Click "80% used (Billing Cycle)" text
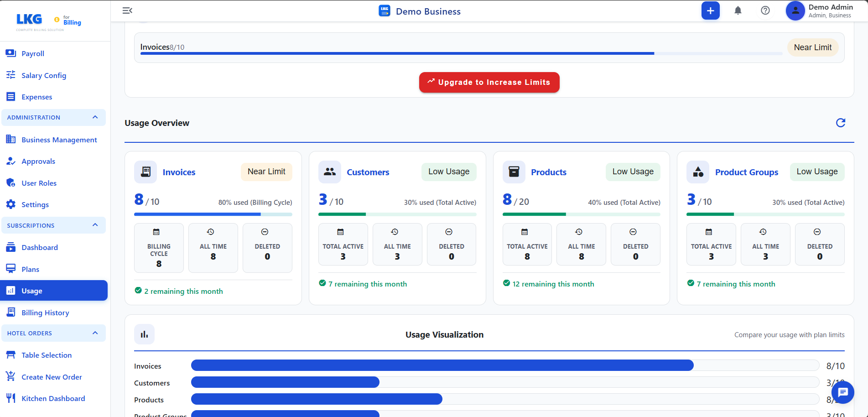The image size is (868, 417). [x=255, y=202]
